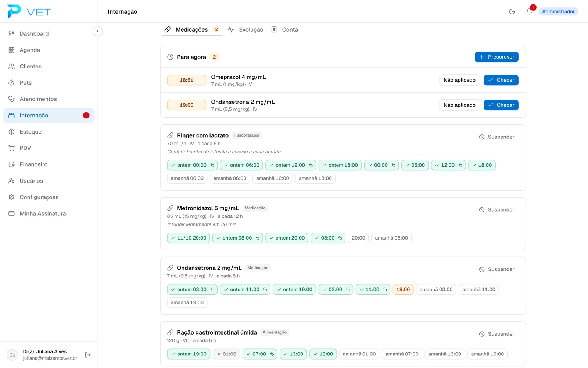This screenshot has width=588, height=368.
Task: Open Configurações in sidebar
Action: [49, 197]
